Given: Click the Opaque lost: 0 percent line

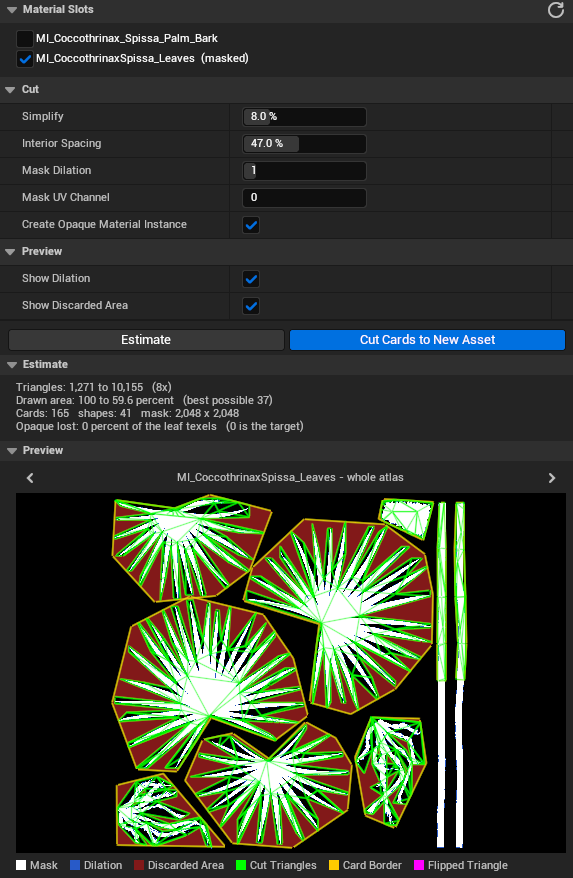Looking at the screenshot, I should click(160, 426).
